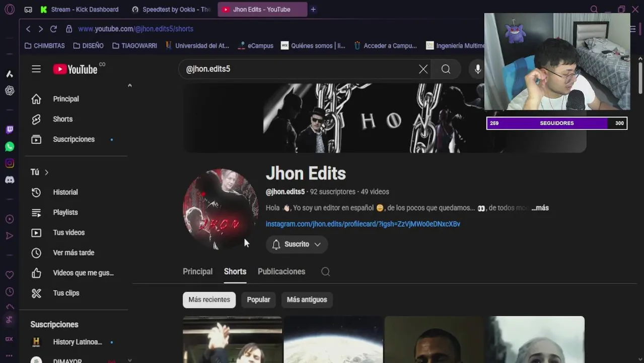
Task: Open the Player icon in Opera sidebar
Action: coord(10,219)
